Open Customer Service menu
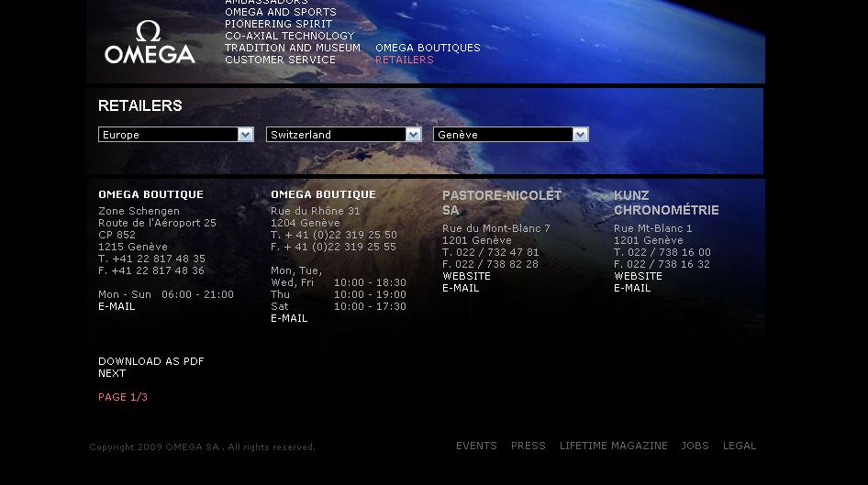This screenshot has width=868, height=485. pos(280,60)
